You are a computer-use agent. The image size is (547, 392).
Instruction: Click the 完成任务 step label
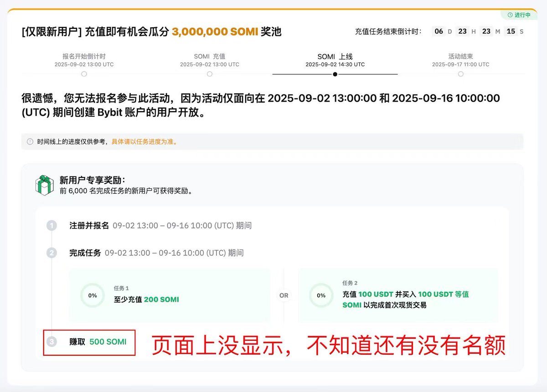[x=85, y=253]
